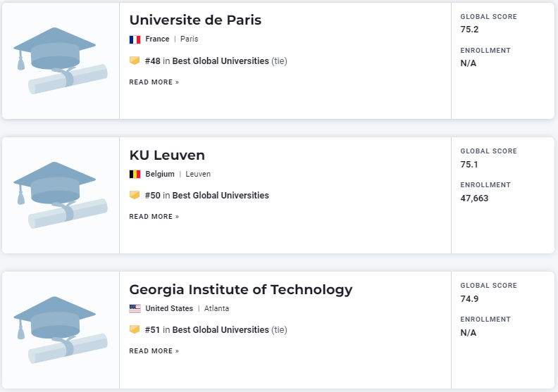Click the United States flag icon

[x=135, y=308]
